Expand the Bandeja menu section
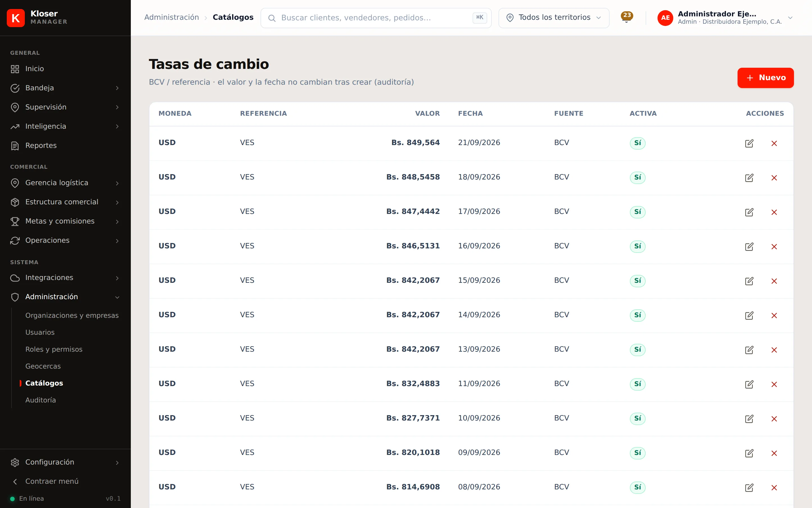This screenshot has height=508, width=812. 65,88
